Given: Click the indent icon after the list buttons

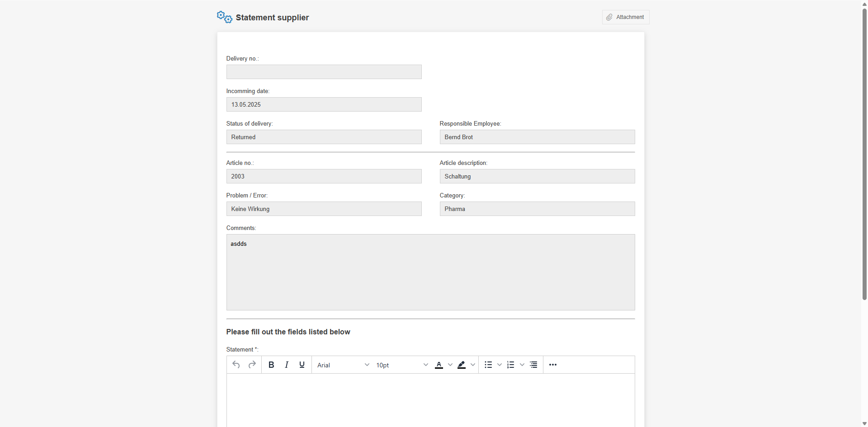Looking at the screenshot, I should pos(534,365).
